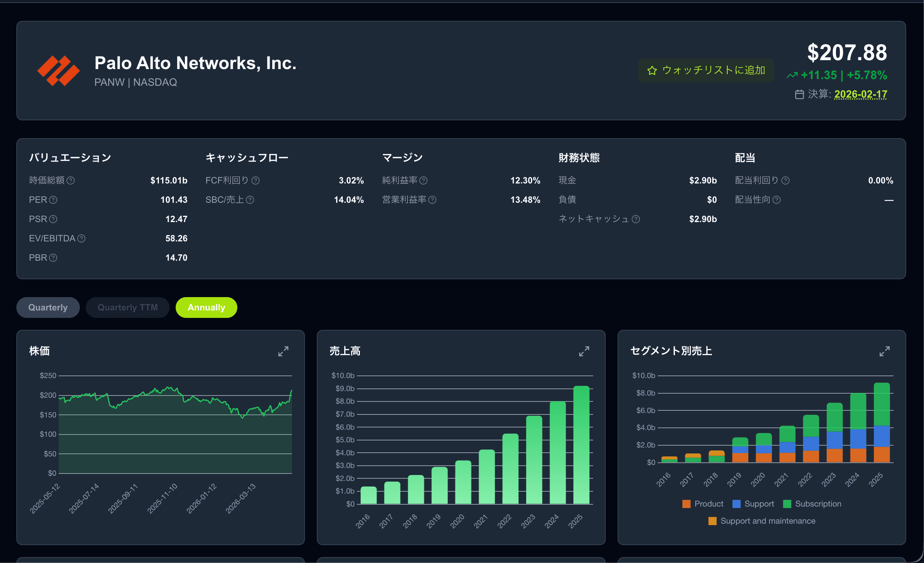The width and height of the screenshot is (924, 563).
Task: Click the star icon to add to watchlist
Action: 652,71
